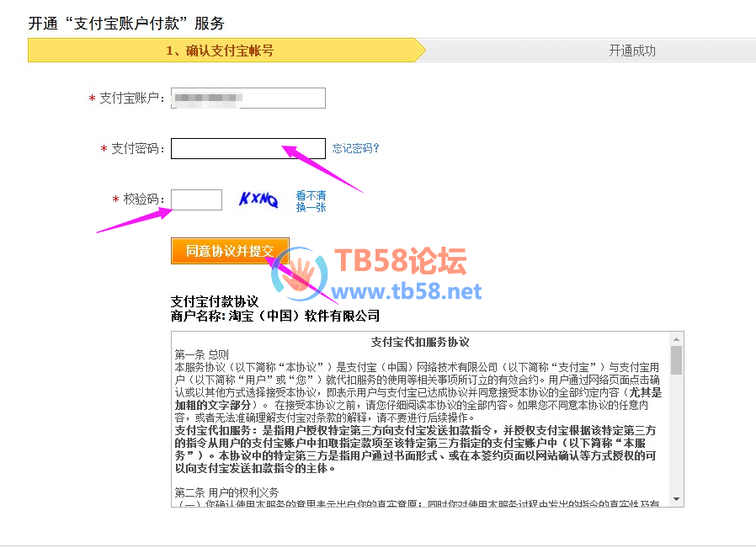
Task: Click the agreement scrollbar up arrow
Action: click(677, 339)
